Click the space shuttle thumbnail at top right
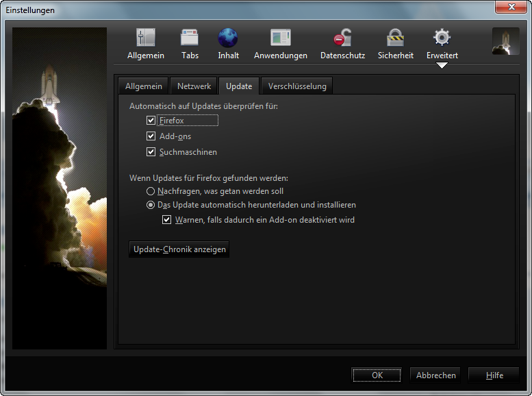532x396 pixels. [505, 41]
